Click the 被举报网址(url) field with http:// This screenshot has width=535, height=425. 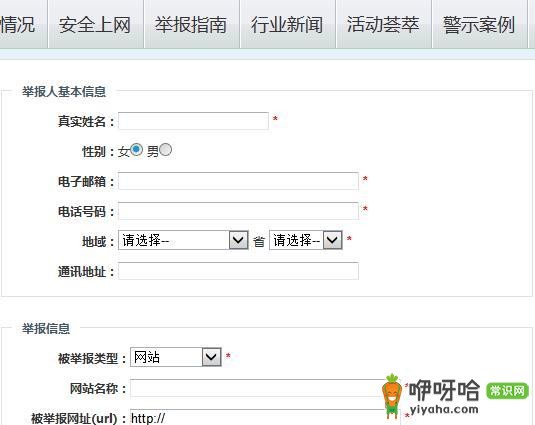point(258,417)
